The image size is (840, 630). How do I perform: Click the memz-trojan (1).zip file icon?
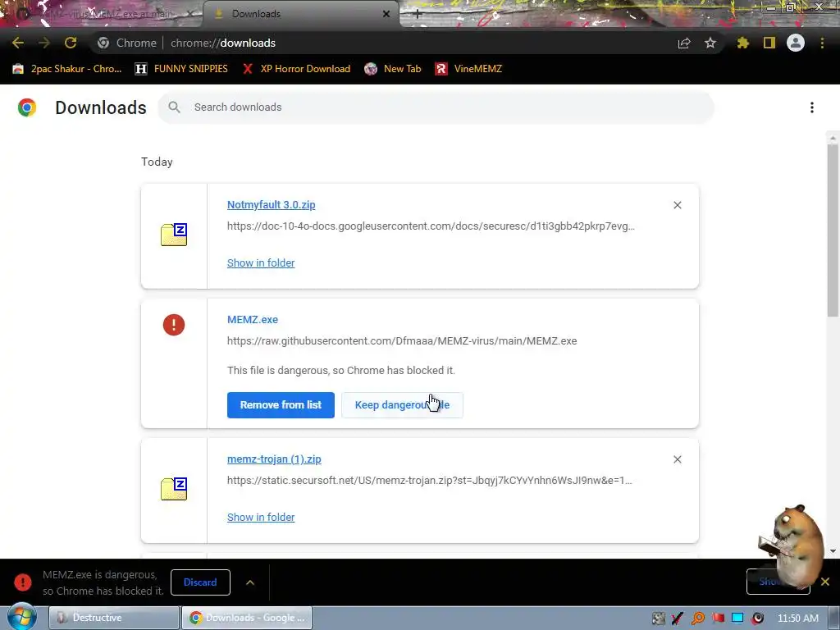174,489
